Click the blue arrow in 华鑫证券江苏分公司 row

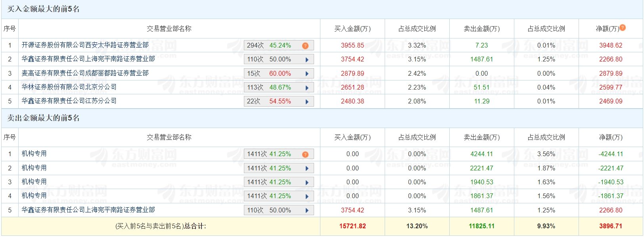click(x=307, y=101)
